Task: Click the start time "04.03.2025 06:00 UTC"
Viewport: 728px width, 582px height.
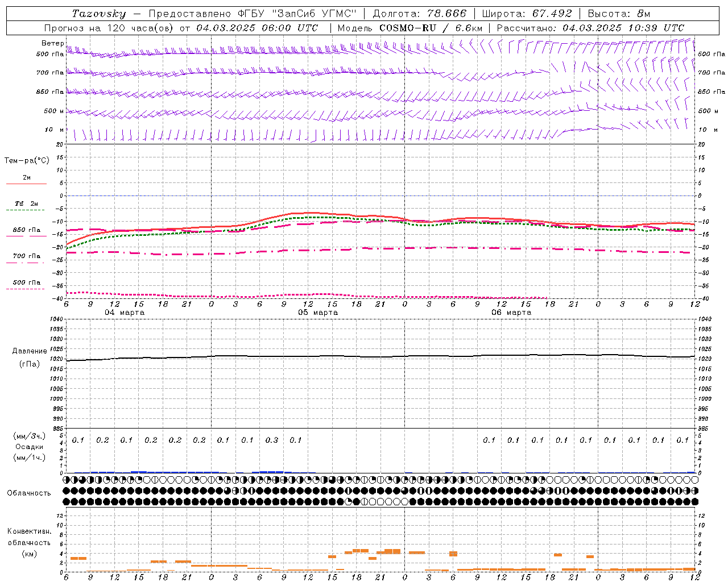Action: point(258,28)
